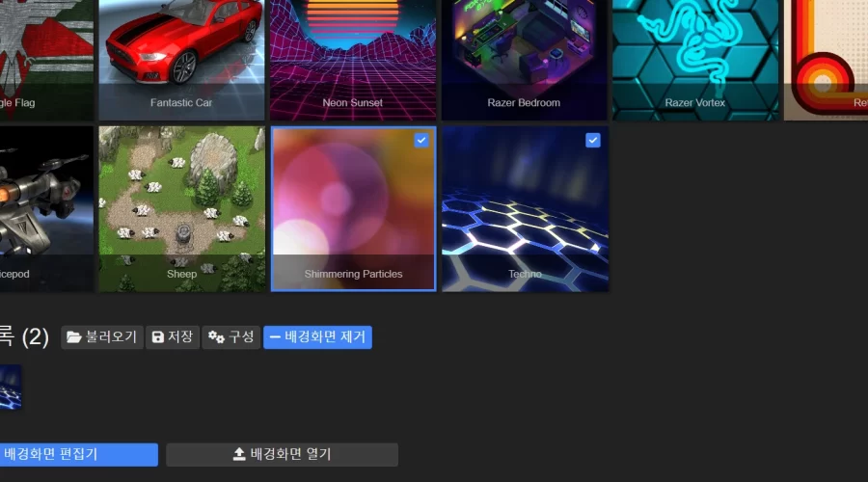Viewport: 868px width, 482px height.
Task: Open the 배경화면 편집기 wallpaper editor
Action: [x=79, y=454]
